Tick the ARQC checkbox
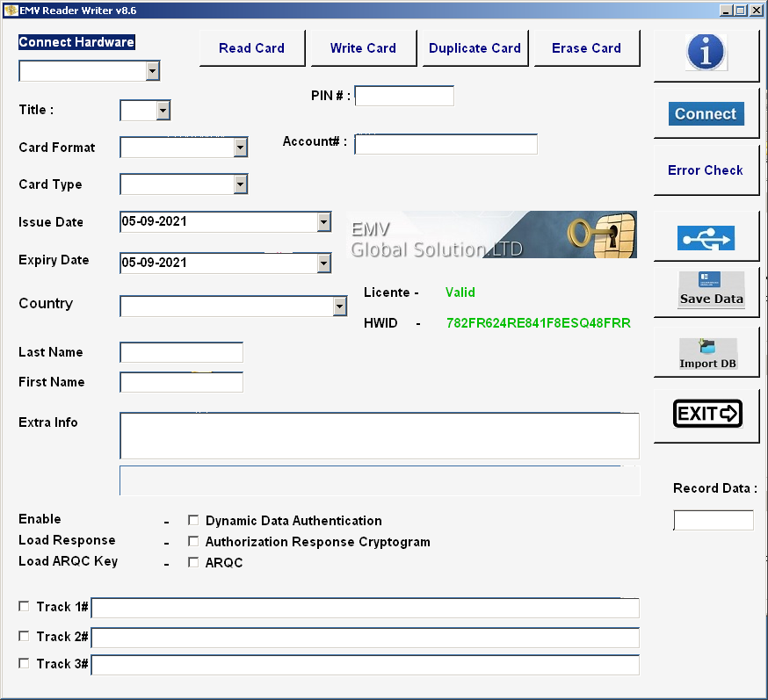 (x=194, y=563)
